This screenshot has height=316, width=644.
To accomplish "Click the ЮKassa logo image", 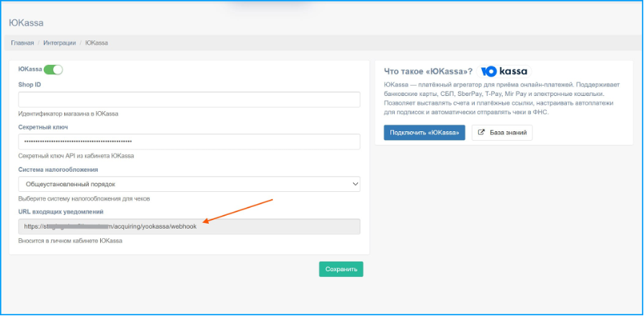I will (x=504, y=71).
